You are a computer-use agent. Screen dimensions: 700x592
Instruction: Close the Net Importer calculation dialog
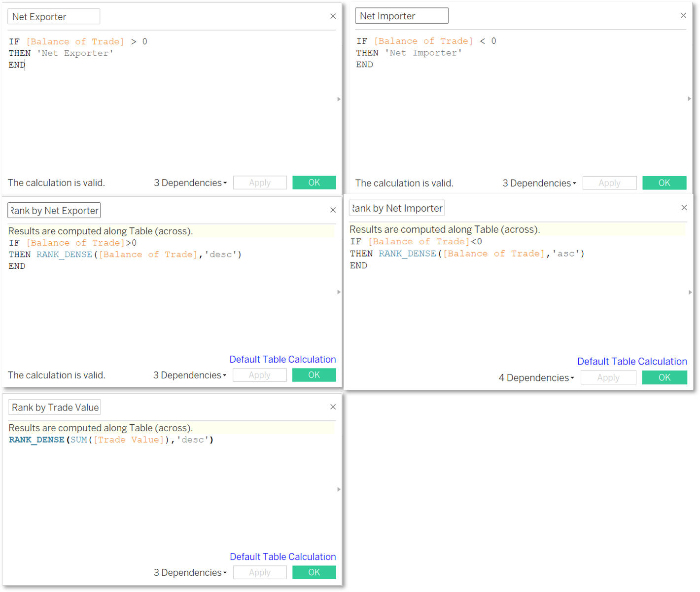coord(683,15)
